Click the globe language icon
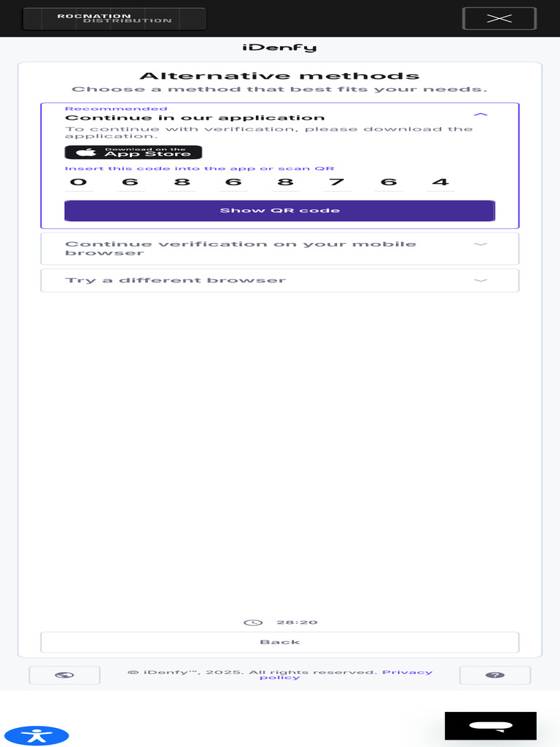This screenshot has width=560, height=747. tap(64, 675)
